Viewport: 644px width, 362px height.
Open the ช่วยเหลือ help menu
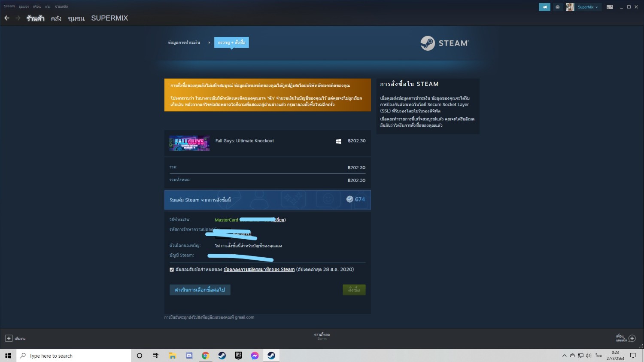61,6
